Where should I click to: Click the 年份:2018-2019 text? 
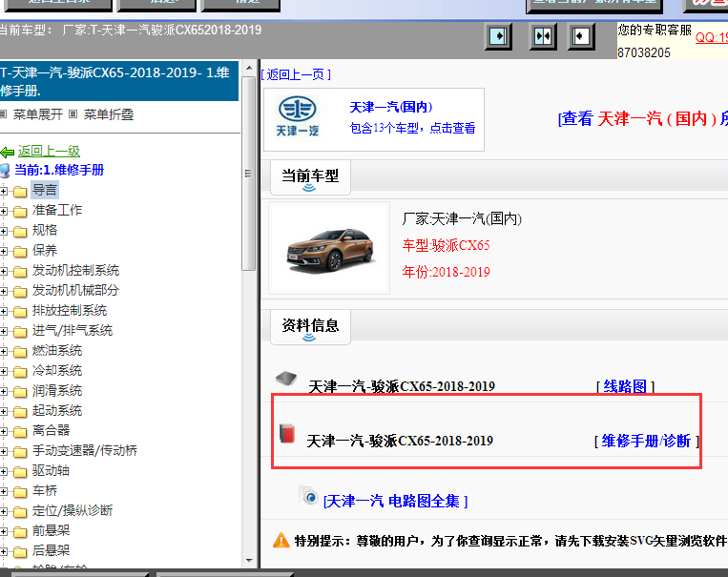[447, 272]
